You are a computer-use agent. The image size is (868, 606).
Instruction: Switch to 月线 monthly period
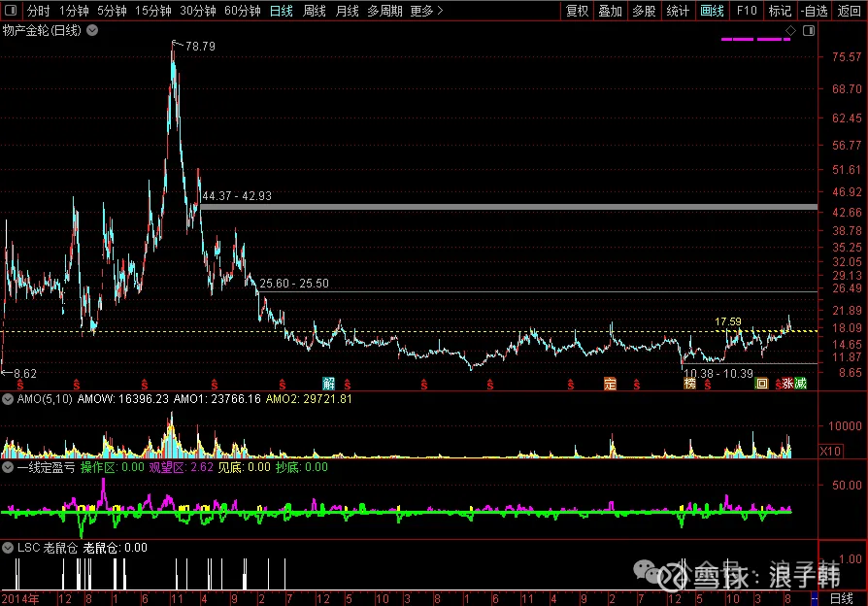[x=348, y=11]
